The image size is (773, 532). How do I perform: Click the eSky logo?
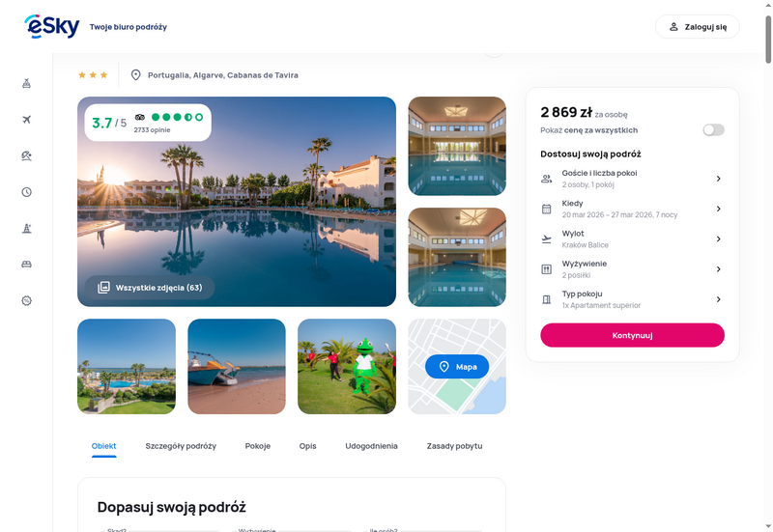click(52, 26)
